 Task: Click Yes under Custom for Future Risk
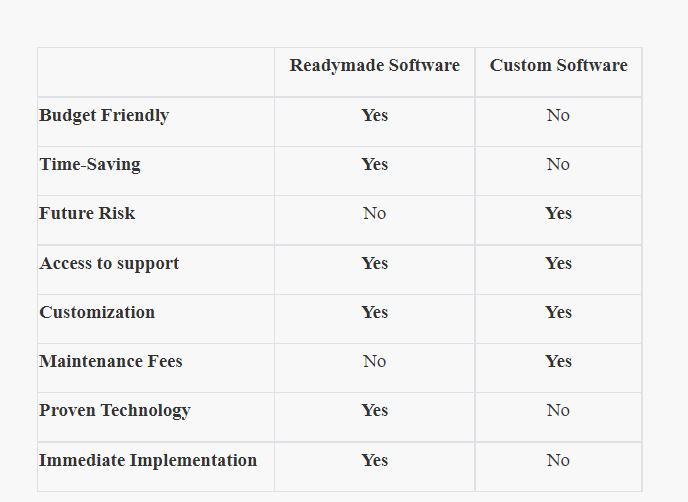coord(558,213)
